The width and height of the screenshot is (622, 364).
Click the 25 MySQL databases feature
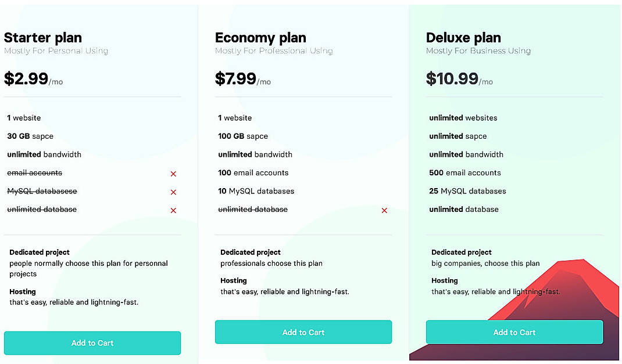(467, 191)
